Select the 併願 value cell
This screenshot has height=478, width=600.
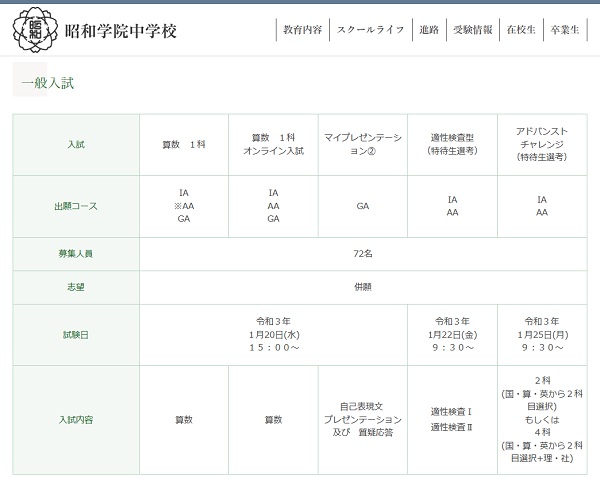363,287
